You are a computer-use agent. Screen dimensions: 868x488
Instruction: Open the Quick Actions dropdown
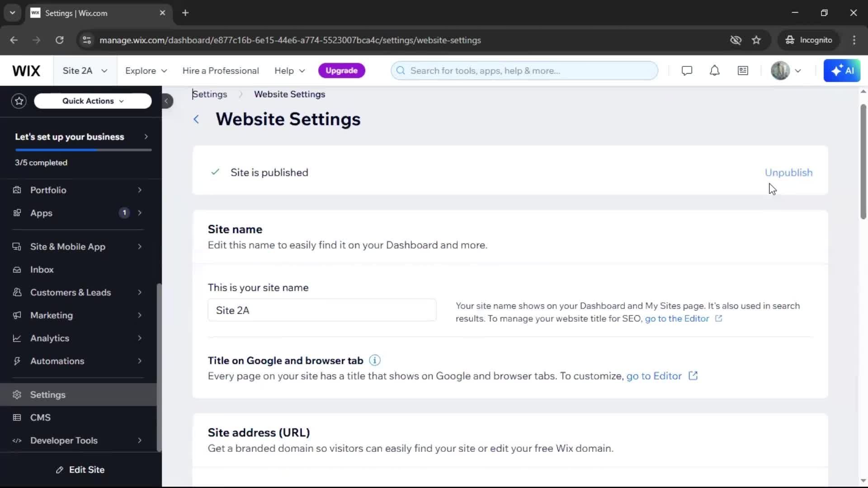pos(93,101)
